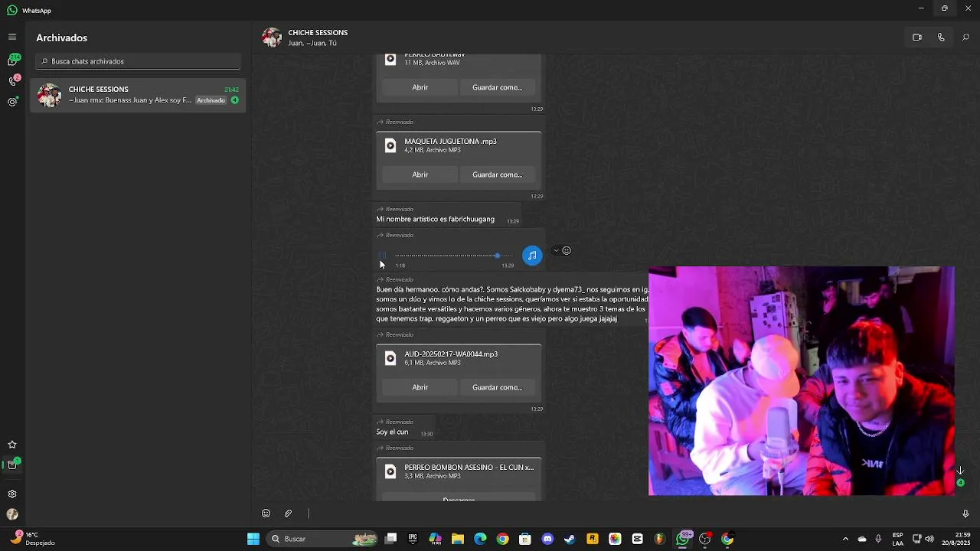Screen dimensions: 980x551
Task: Click the 'Buen día hermanooo' long message
Action: tap(511, 305)
